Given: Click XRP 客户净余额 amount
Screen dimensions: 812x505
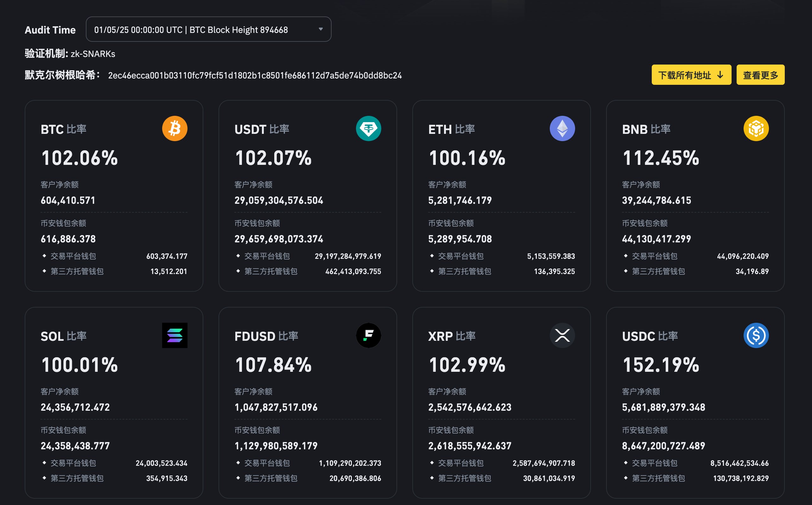Looking at the screenshot, I should click(x=470, y=407).
